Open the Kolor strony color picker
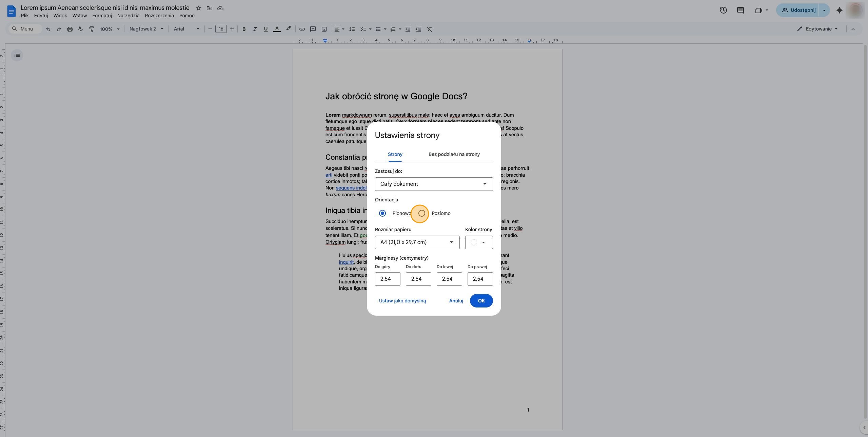 (x=479, y=242)
